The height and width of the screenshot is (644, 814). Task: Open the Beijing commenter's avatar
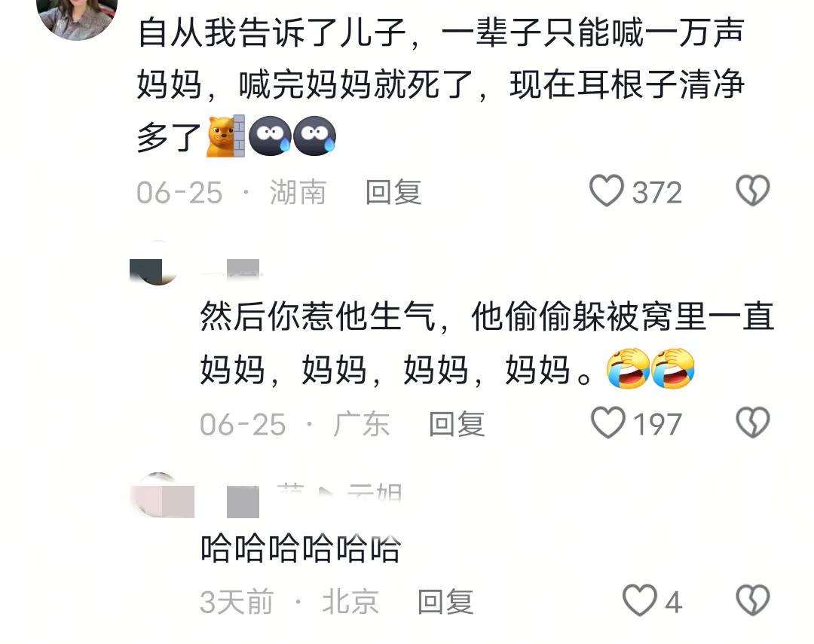coord(162,496)
